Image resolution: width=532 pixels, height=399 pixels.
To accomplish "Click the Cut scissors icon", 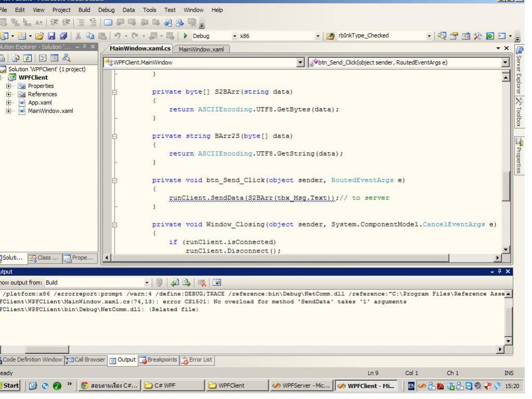I will [77, 37].
